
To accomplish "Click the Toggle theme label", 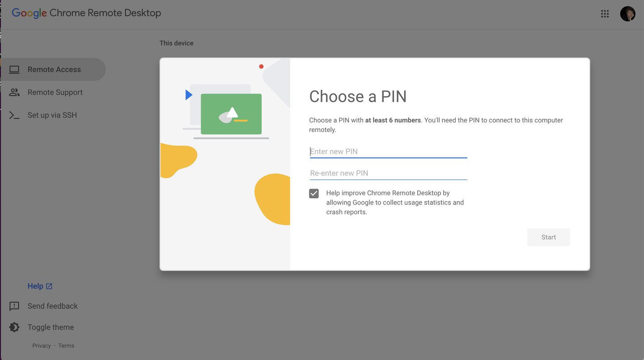I will point(51,327).
